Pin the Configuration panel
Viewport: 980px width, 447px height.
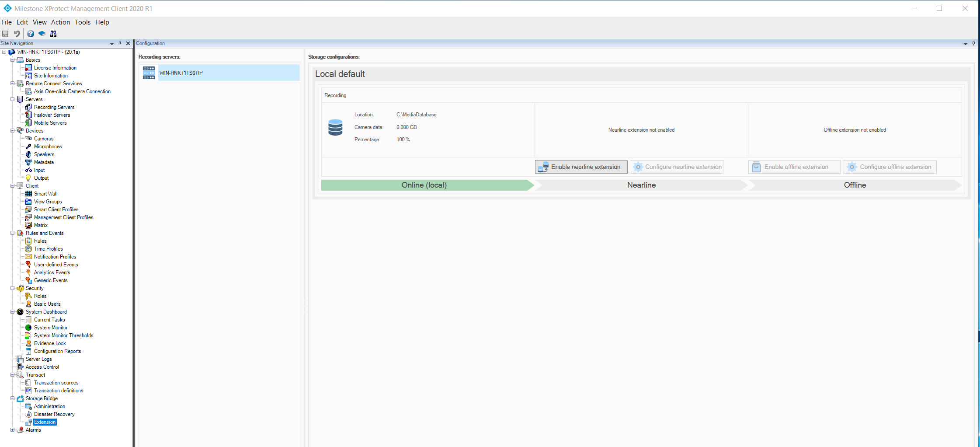(x=973, y=43)
